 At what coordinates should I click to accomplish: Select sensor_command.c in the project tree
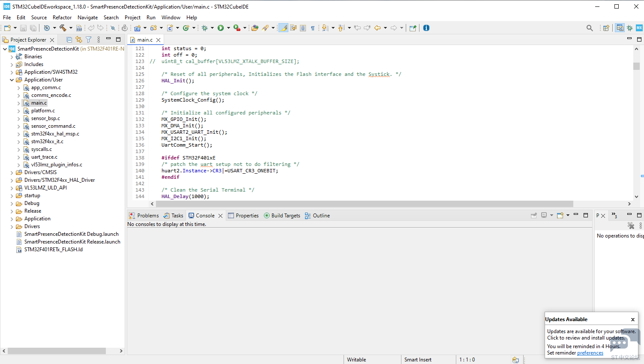(x=53, y=126)
